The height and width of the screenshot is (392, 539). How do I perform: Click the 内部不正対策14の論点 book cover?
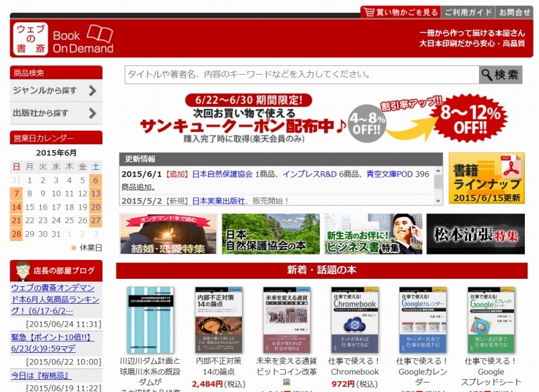click(x=218, y=320)
